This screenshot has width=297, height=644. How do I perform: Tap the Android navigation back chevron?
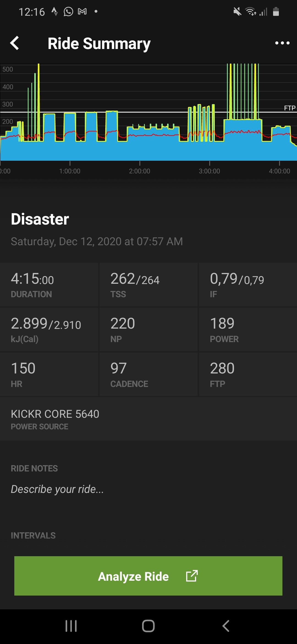point(226,626)
